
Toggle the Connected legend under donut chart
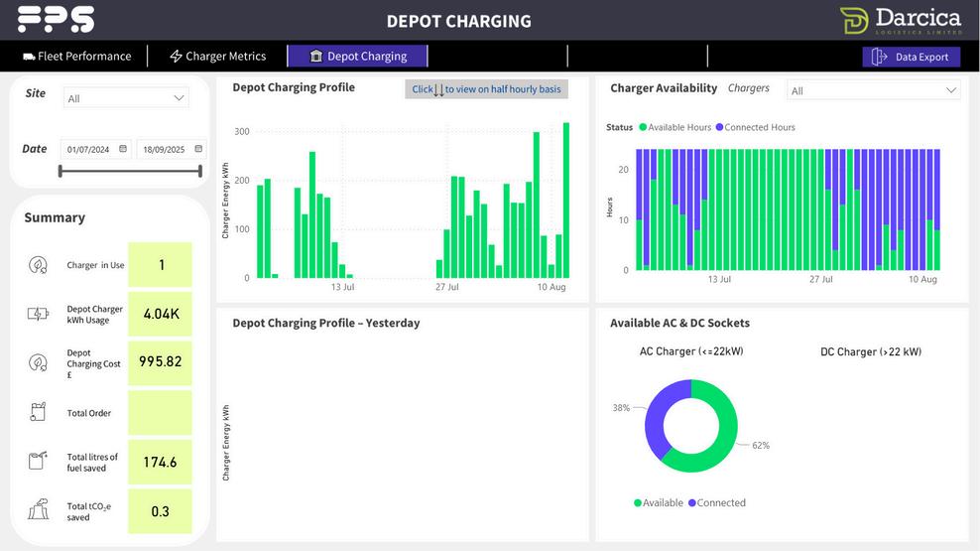point(717,502)
